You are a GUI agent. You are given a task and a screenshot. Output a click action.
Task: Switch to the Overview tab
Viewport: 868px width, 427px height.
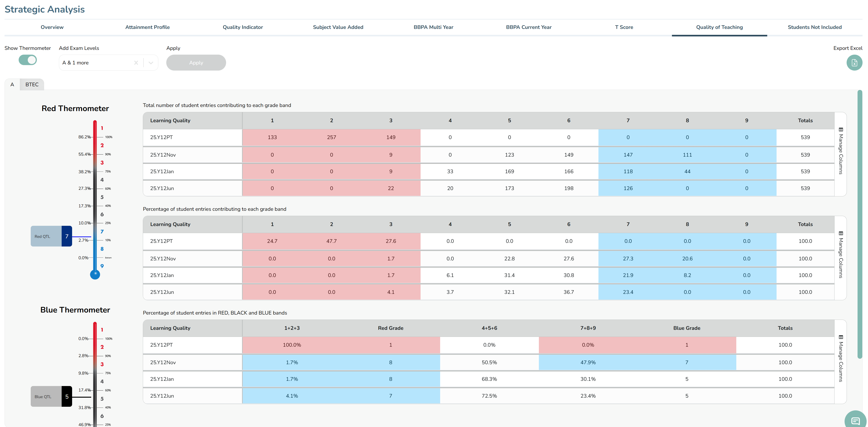tap(52, 27)
